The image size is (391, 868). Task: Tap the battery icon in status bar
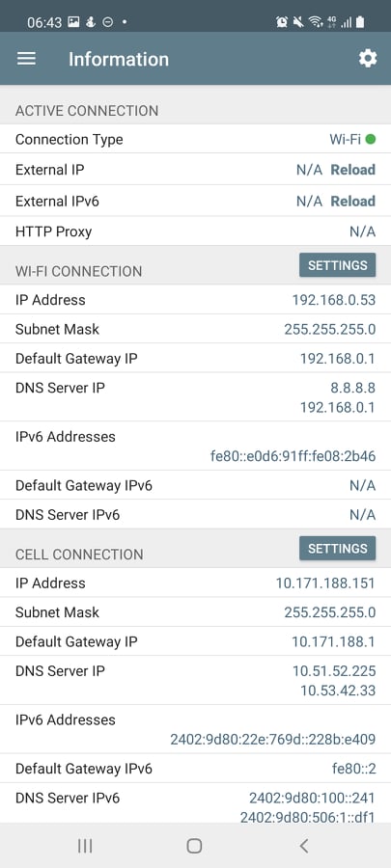360,22
